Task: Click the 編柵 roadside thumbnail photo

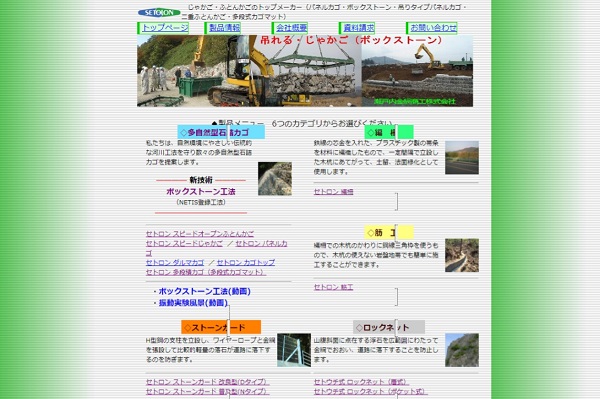Action: tap(462, 158)
